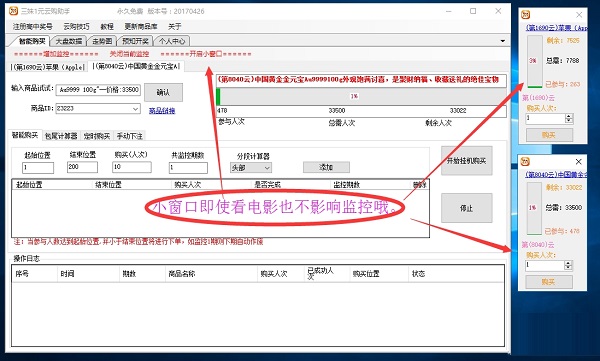Select the (第1690云)苹果 monitor tab
The image size is (600, 361).
pyautogui.click(x=47, y=67)
